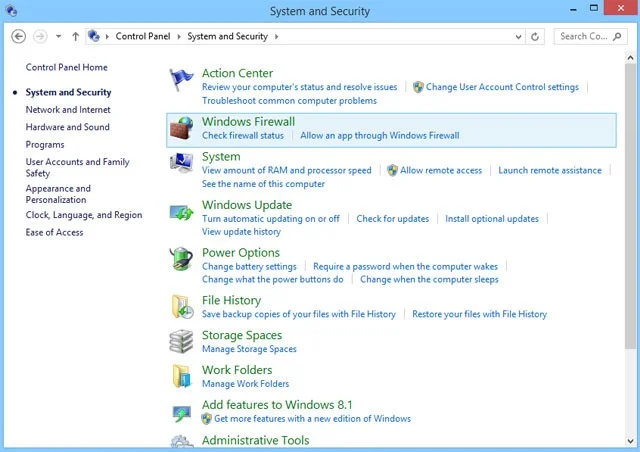
Task: Click Require a password when the computer wakes
Action: [x=405, y=267]
